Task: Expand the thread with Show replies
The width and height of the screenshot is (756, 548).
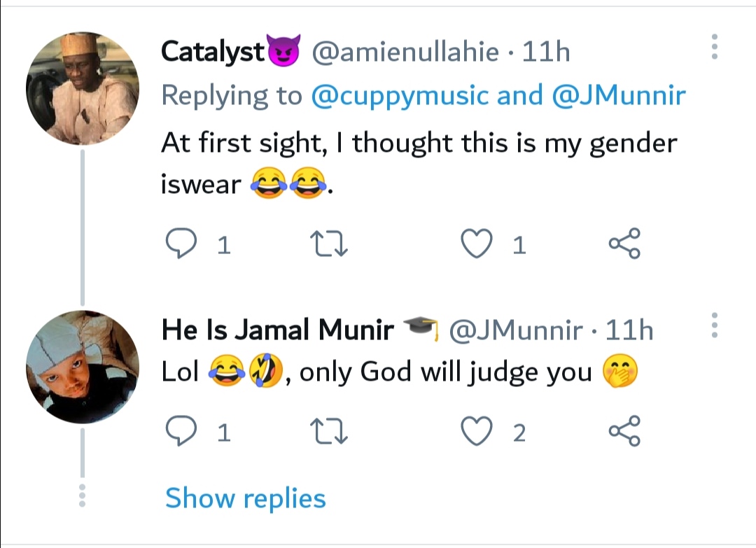Action: [x=245, y=498]
